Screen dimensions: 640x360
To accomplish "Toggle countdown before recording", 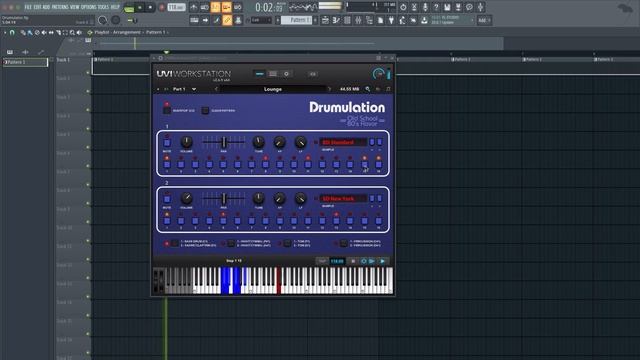I will coord(216,7).
